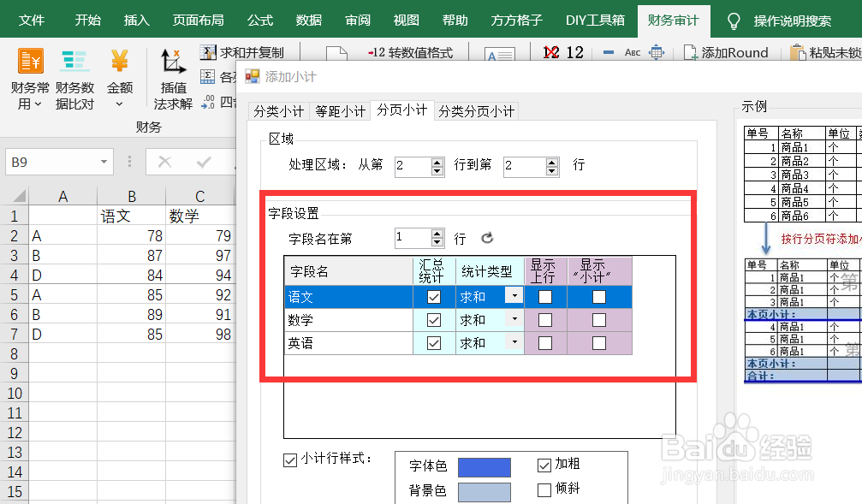Viewport: 862px width, 504px height.
Task: Open the 审阅 ribbon tab
Action: coord(357,21)
